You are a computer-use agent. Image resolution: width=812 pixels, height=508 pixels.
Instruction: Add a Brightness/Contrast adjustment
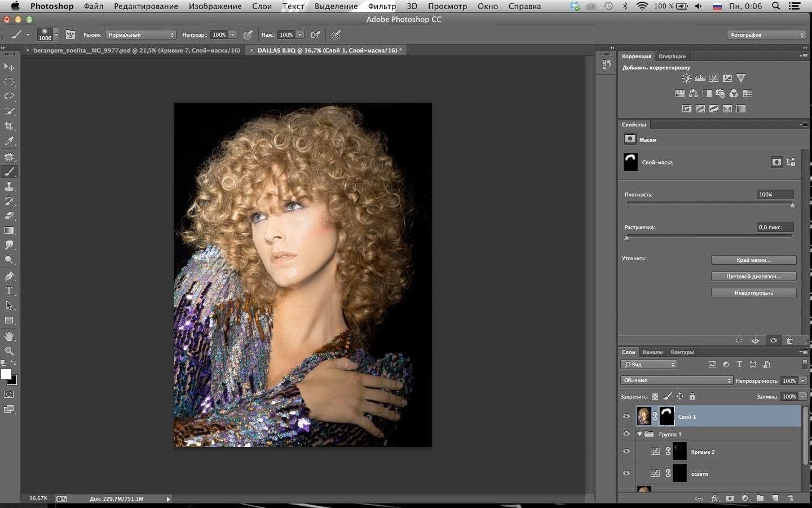pos(686,78)
